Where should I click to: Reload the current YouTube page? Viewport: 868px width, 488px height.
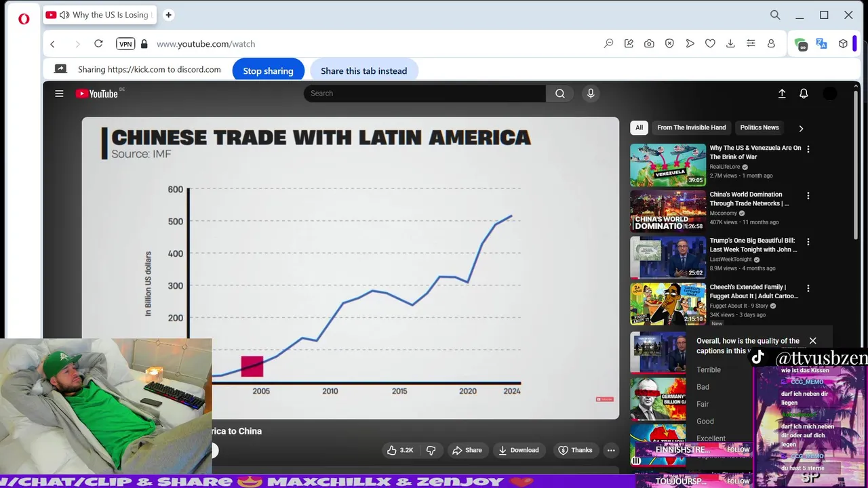98,43
